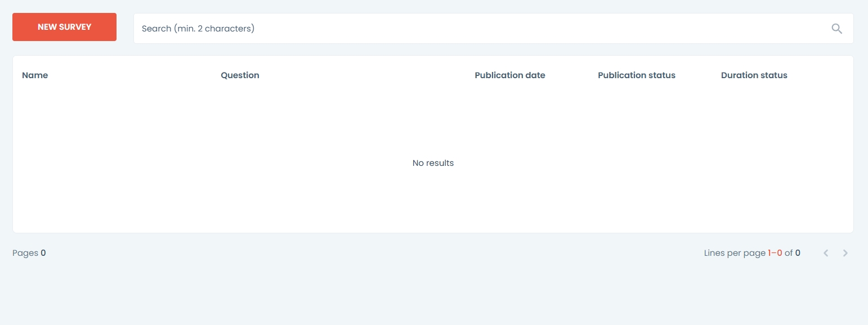
Task: Go to the previous page arrow
Action: tap(826, 253)
